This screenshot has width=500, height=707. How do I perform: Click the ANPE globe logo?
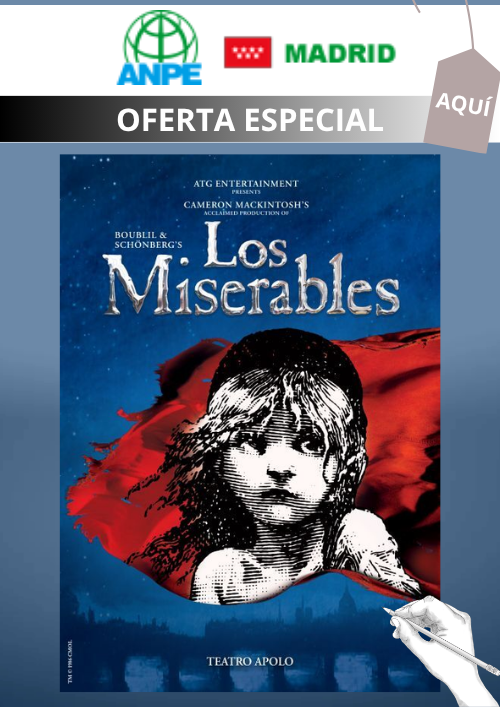(x=160, y=47)
